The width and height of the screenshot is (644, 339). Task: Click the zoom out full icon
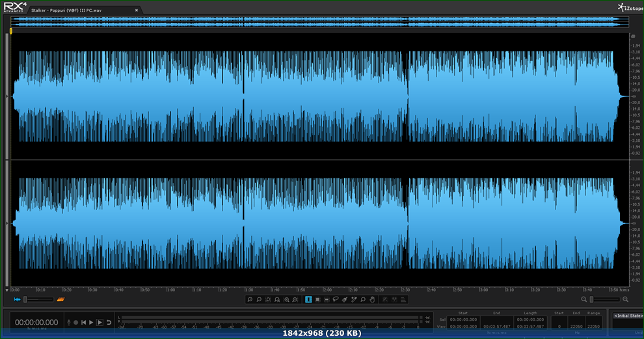277,299
